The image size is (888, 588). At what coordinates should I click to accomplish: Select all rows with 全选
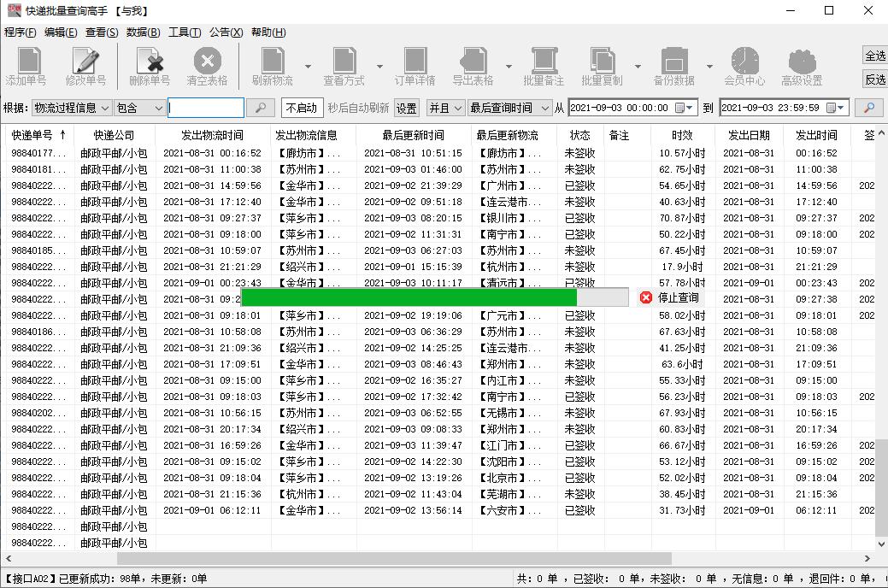[x=876, y=55]
